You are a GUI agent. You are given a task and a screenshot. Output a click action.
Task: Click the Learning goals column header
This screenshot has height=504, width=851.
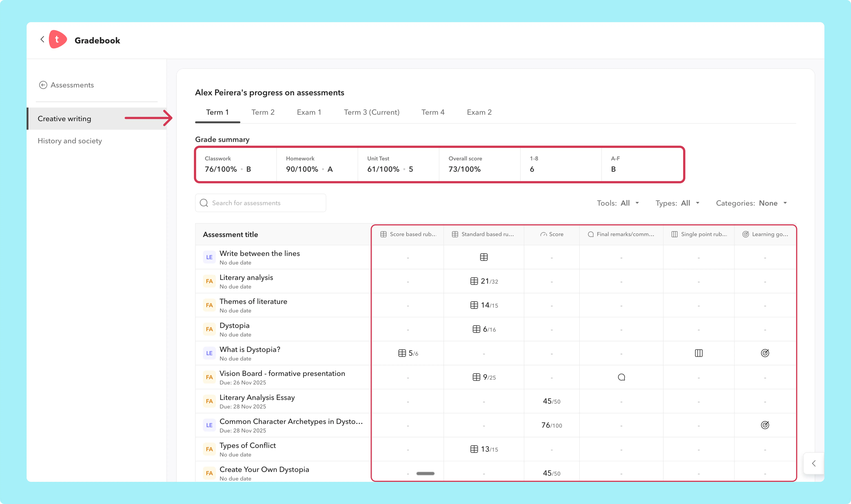pos(765,234)
